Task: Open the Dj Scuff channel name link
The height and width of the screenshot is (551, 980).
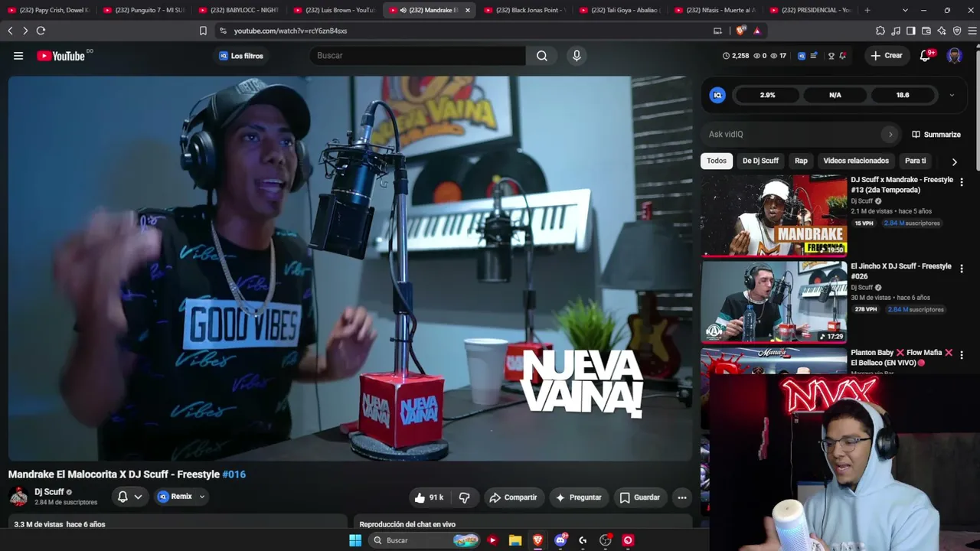Action: coord(49,492)
